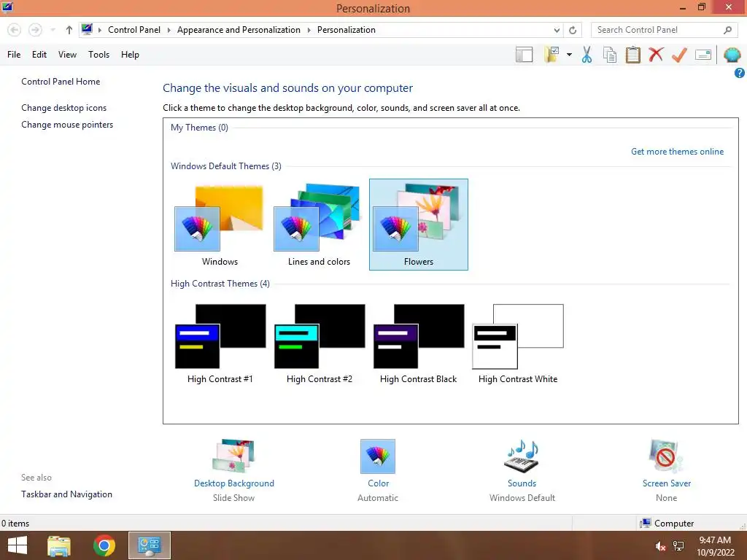Expand arrow after Control Panel breadcrumb
The height and width of the screenshot is (560, 747).
[169, 30]
